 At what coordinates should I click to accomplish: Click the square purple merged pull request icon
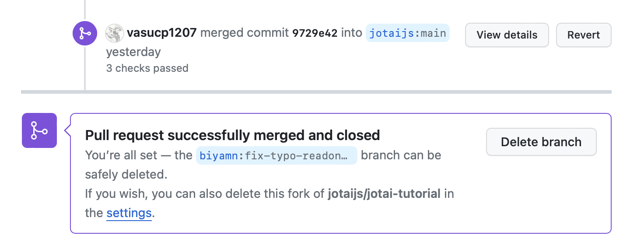(x=39, y=130)
